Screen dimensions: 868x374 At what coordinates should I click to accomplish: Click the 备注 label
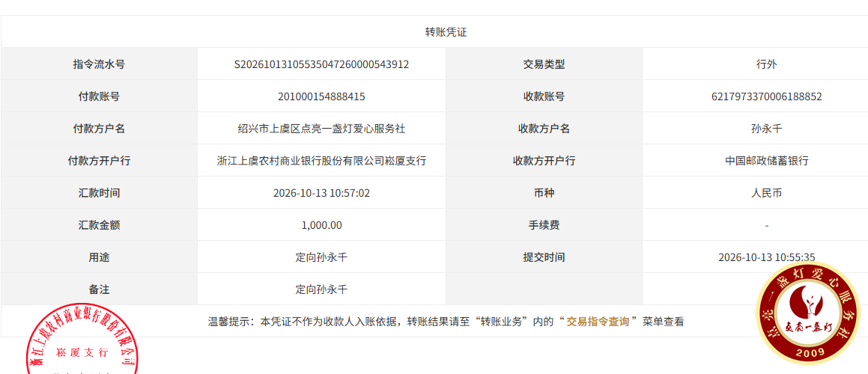[99, 289]
